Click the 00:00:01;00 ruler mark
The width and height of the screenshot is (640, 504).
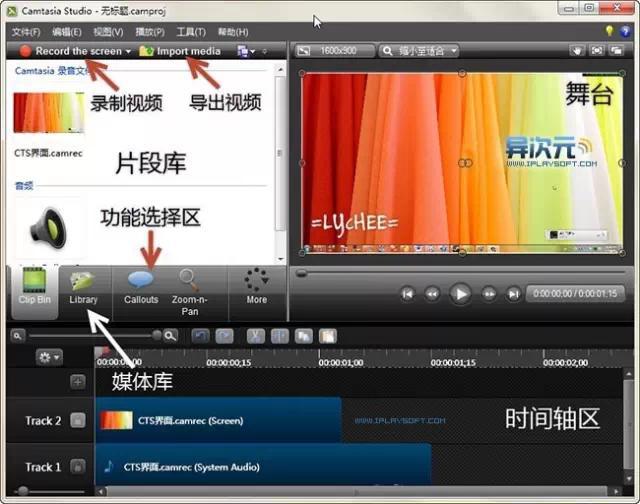coord(340,362)
